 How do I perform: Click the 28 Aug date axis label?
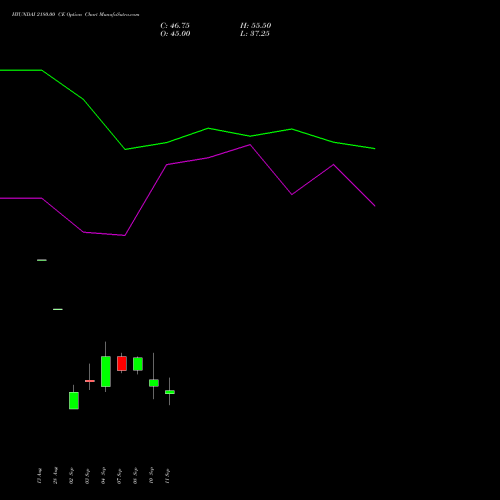pyautogui.click(x=55, y=475)
